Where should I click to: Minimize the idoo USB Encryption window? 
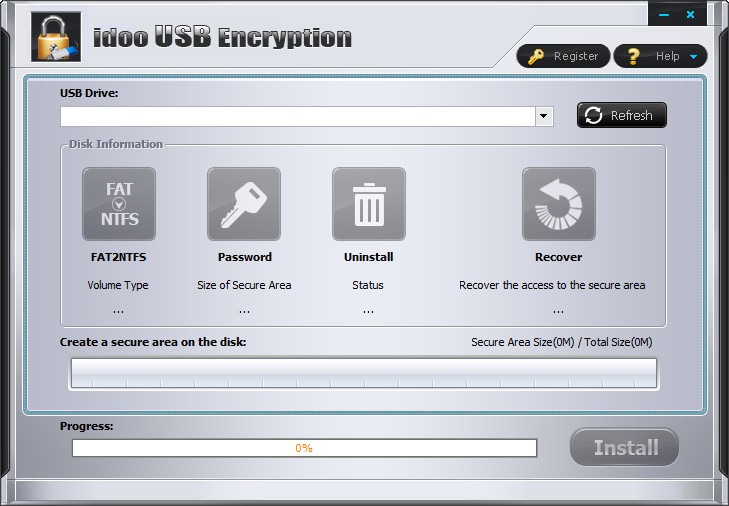664,15
